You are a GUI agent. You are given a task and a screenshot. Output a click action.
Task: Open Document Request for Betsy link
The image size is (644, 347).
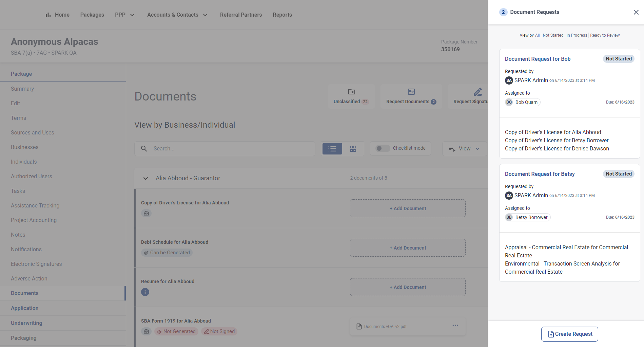point(540,174)
